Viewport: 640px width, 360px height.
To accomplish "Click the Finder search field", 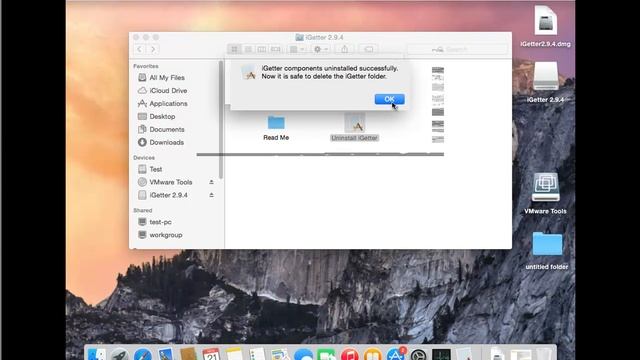I will click(457, 49).
